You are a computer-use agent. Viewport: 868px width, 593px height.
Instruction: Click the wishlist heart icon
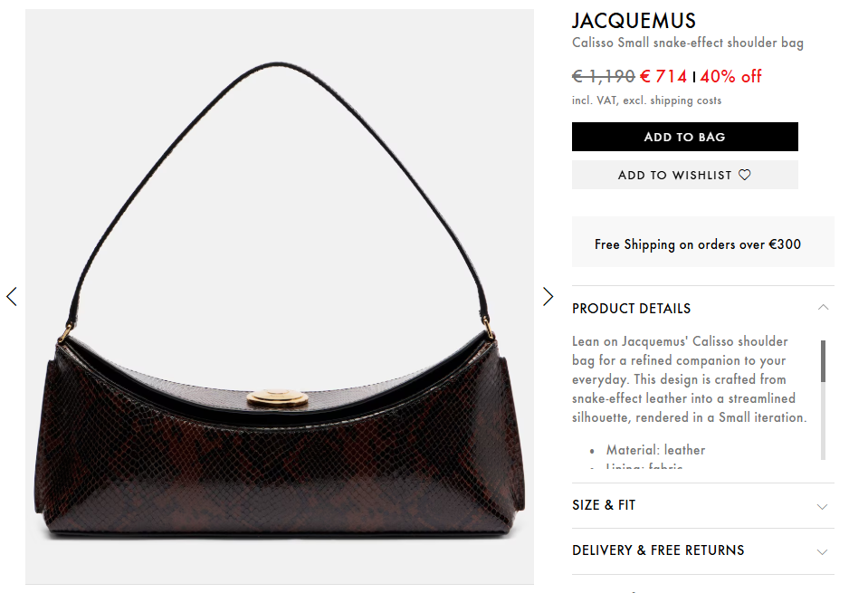[745, 175]
